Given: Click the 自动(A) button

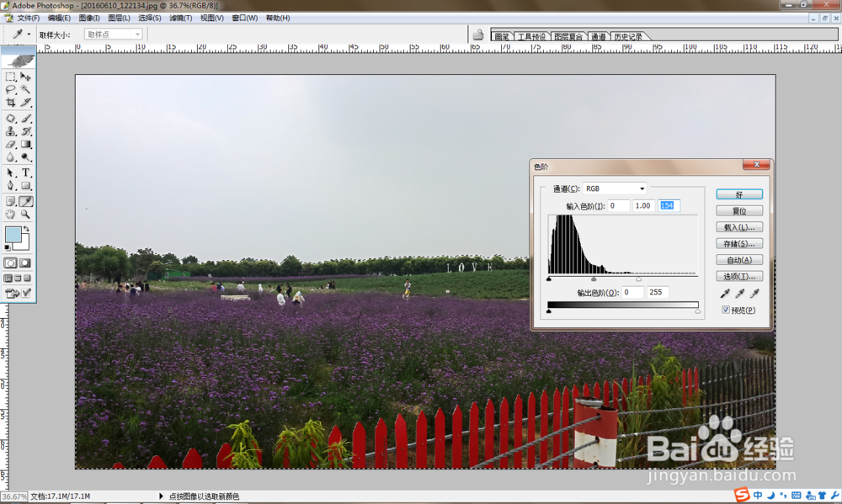Looking at the screenshot, I should 739,260.
